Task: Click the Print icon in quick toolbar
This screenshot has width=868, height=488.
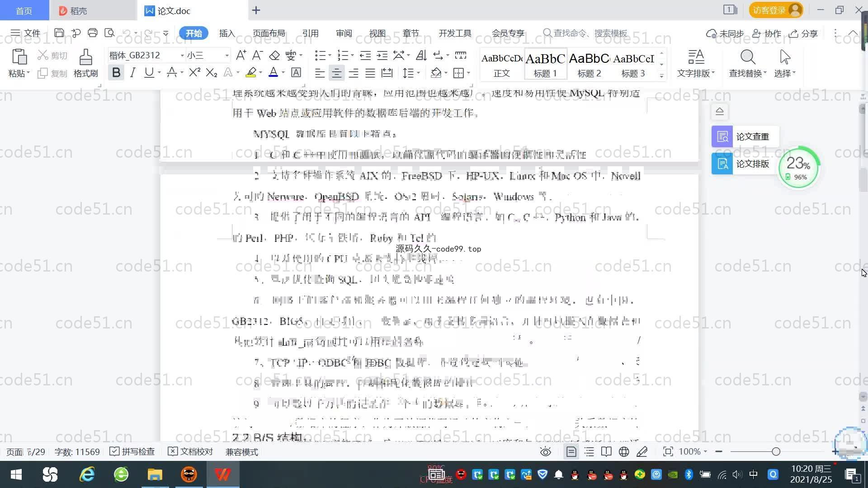Action: tap(93, 33)
